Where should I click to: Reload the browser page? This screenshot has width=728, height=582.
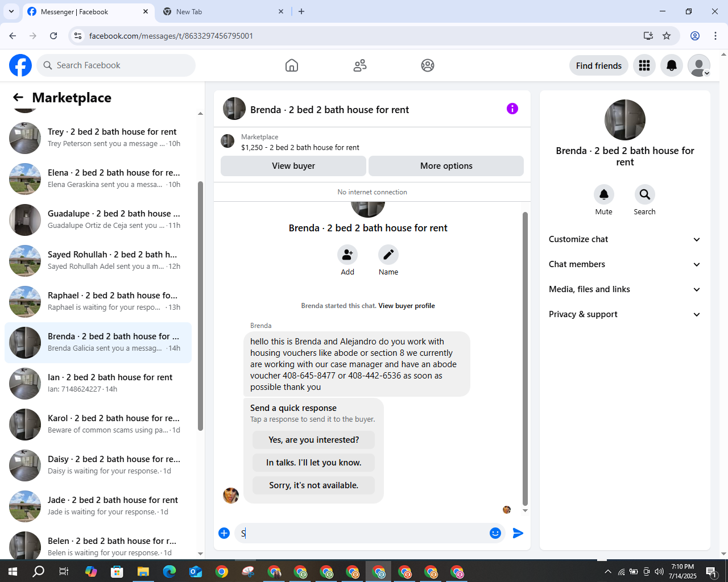[53, 36]
